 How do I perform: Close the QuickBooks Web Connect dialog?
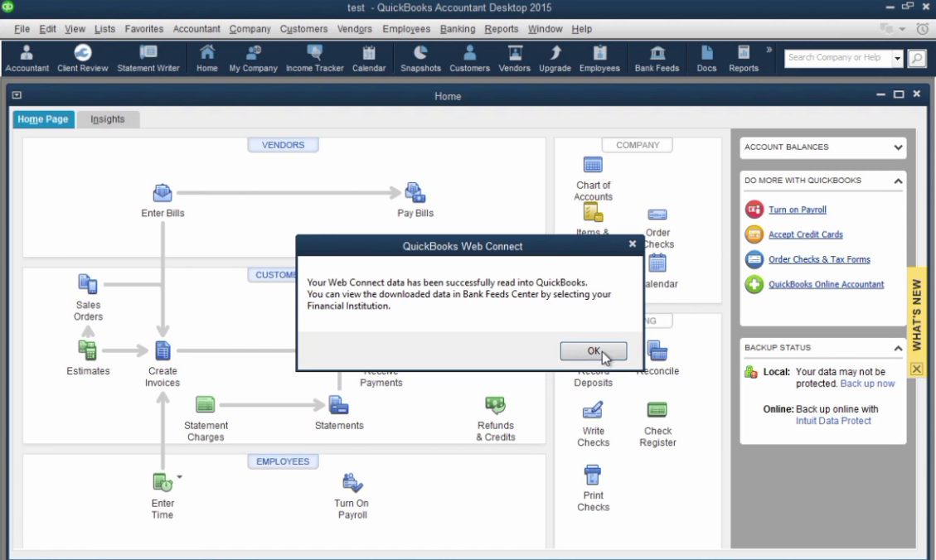(x=633, y=244)
